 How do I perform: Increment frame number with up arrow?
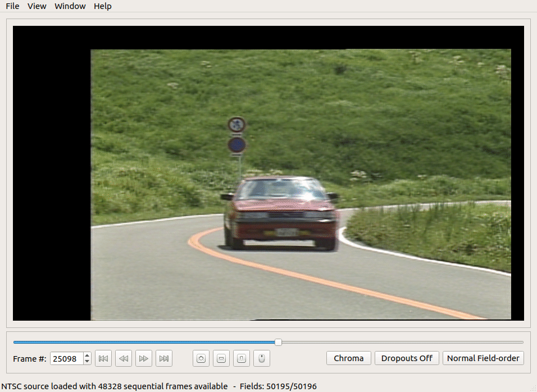tap(87, 355)
